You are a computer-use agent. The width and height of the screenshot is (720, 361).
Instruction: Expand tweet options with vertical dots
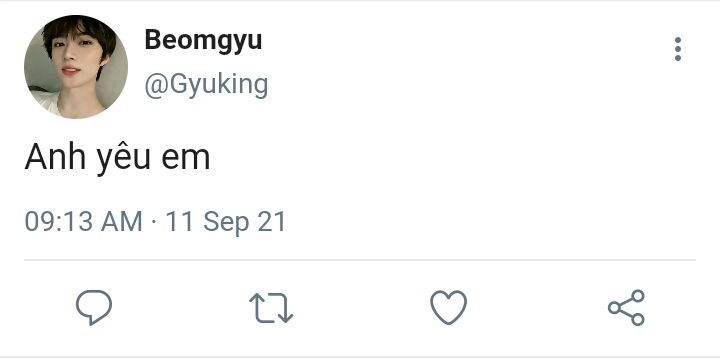(x=678, y=49)
